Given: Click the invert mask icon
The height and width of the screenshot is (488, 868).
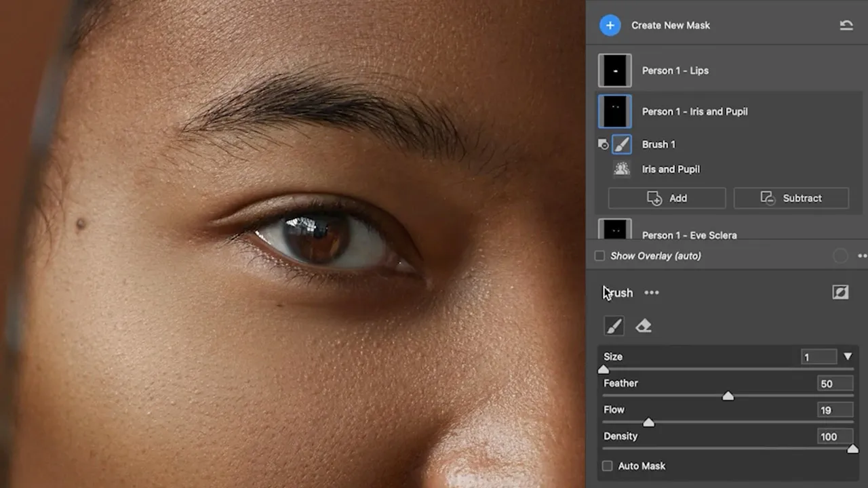Looking at the screenshot, I should coord(840,292).
